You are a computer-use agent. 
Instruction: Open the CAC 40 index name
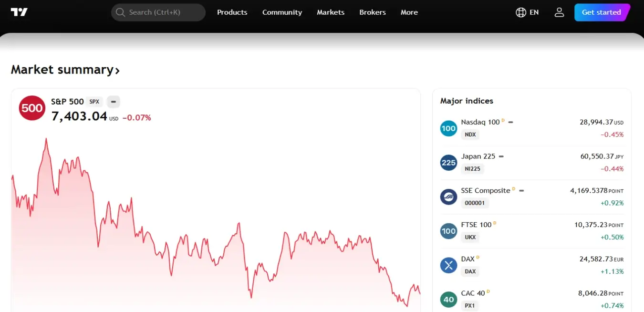click(473, 293)
